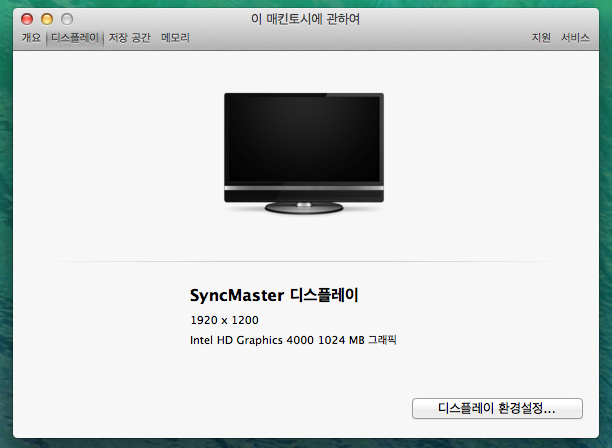The width and height of the screenshot is (612, 448).
Task: Click the 1920 x 1200 resolution text
Action: point(224,320)
